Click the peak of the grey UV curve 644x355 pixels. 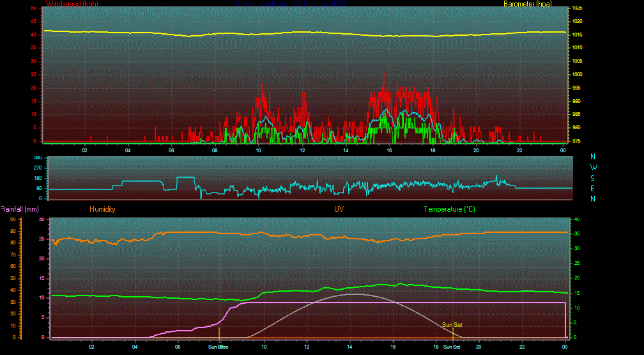[351, 294]
